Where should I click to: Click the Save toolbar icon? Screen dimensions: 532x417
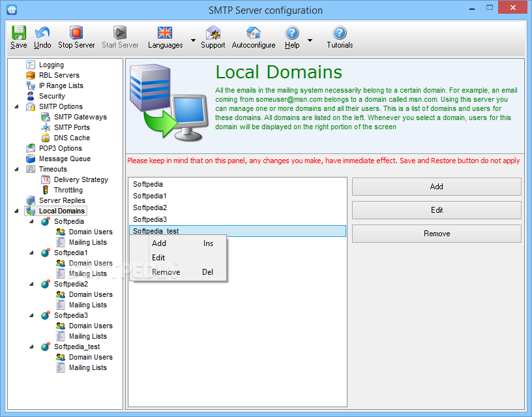pyautogui.click(x=19, y=33)
